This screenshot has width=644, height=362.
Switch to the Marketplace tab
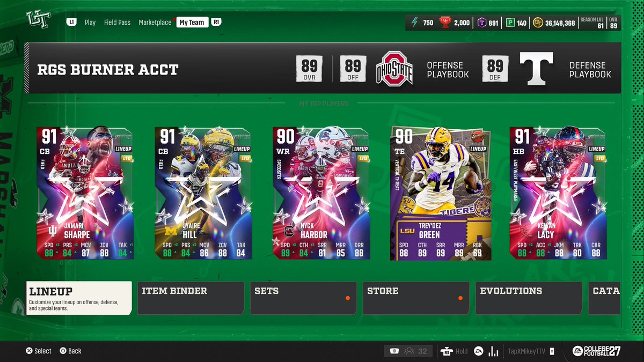click(x=155, y=23)
